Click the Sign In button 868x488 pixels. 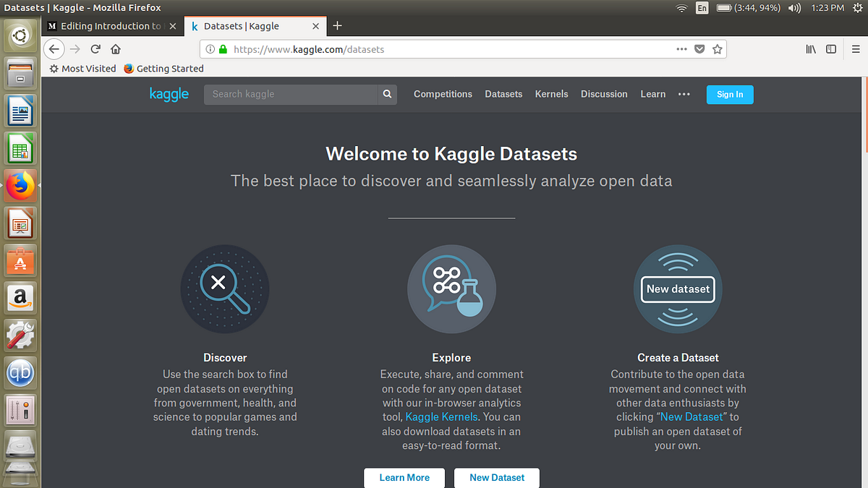click(x=730, y=94)
